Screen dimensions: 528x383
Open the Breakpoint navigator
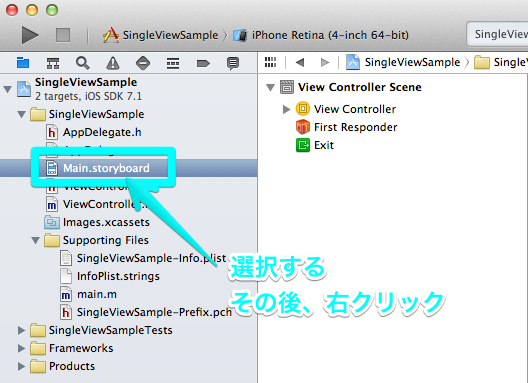click(x=203, y=63)
